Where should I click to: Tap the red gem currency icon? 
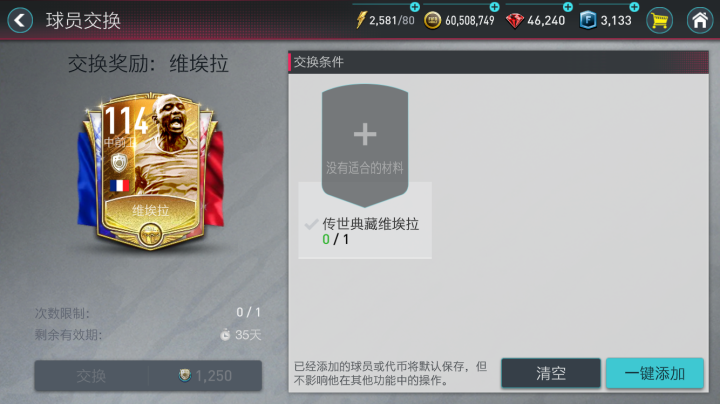click(x=515, y=21)
